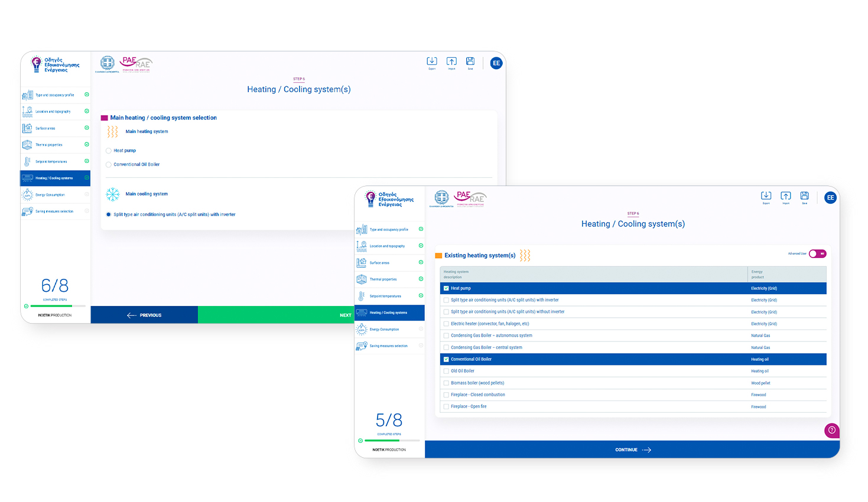This screenshot has height=502, width=868.
Task: Uncheck the Heat pump checkbox in the table
Action: click(446, 288)
